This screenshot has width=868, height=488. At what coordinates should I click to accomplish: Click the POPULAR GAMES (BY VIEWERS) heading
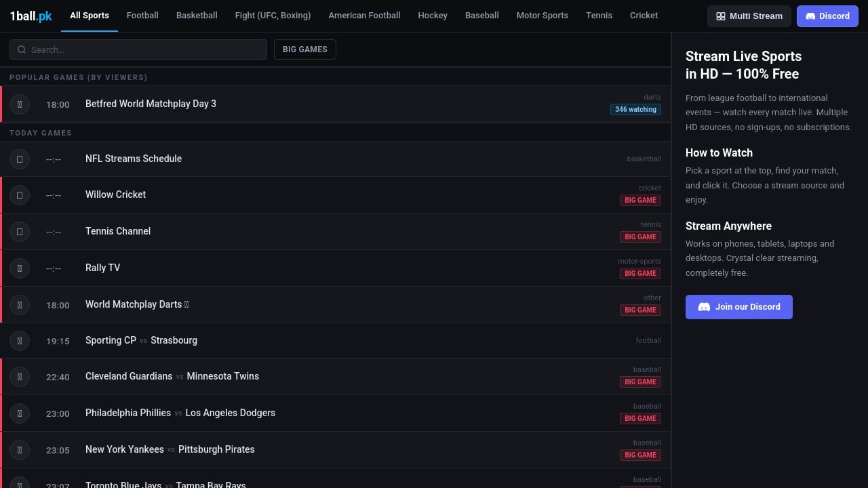[x=78, y=77]
